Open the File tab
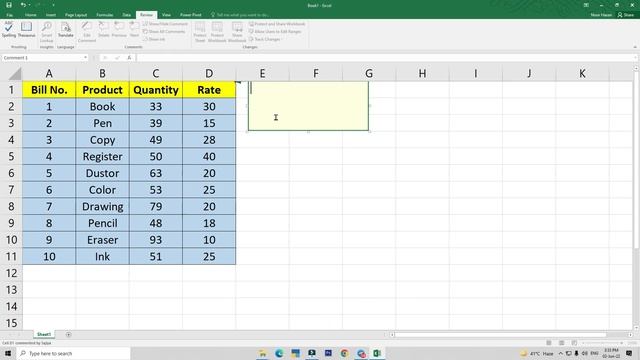The height and width of the screenshot is (360, 640). [9, 15]
